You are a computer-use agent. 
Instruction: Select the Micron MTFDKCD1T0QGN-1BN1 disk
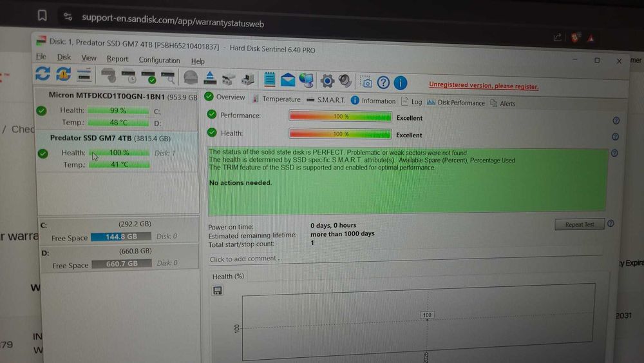tap(117, 109)
